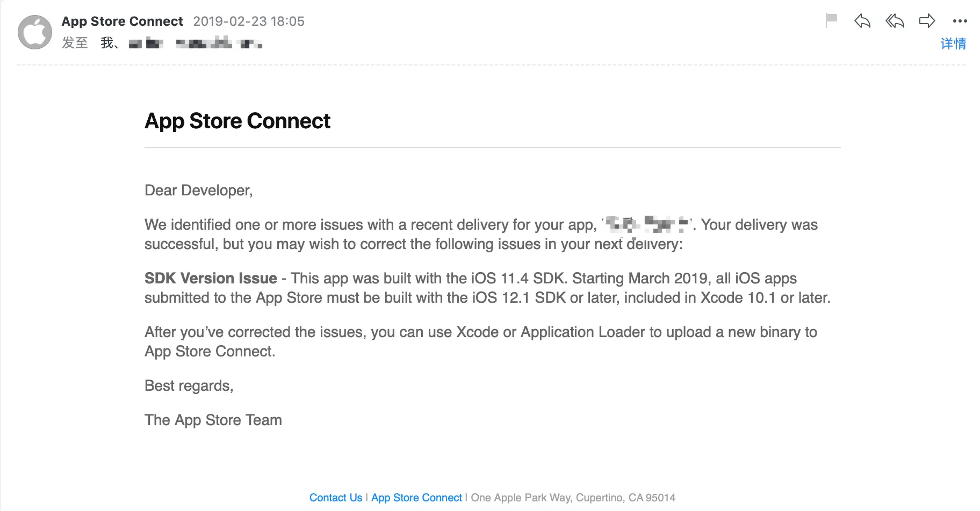Click the Dear Developer greeting line
The height and width of the screenshot is (511, 980).
pyautogui.click(x=198, y=191)
